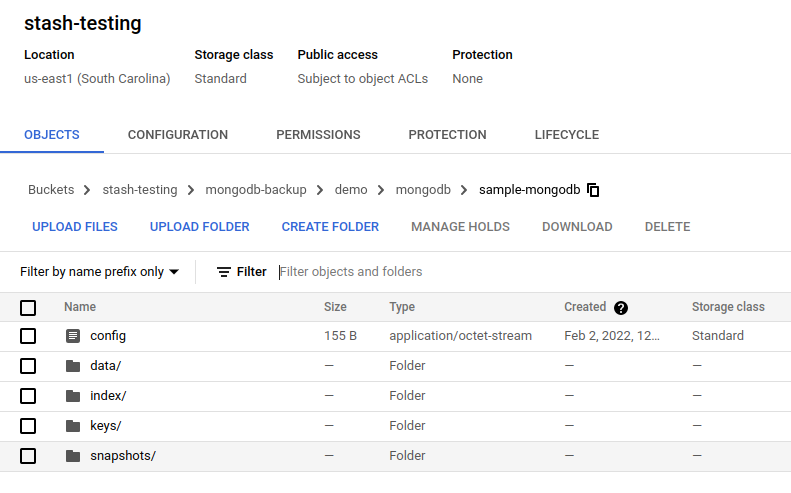Open the Lifecycle tab

coord(566,135)
